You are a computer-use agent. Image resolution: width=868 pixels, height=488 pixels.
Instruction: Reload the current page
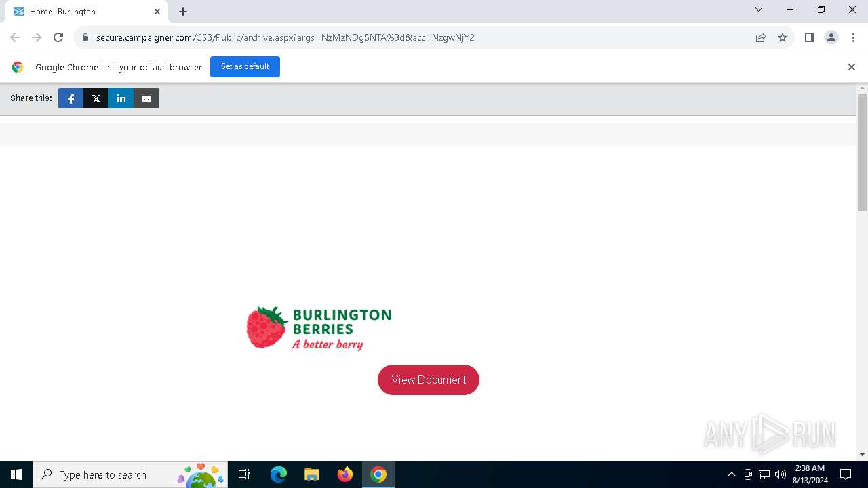[x=58, y=37]
